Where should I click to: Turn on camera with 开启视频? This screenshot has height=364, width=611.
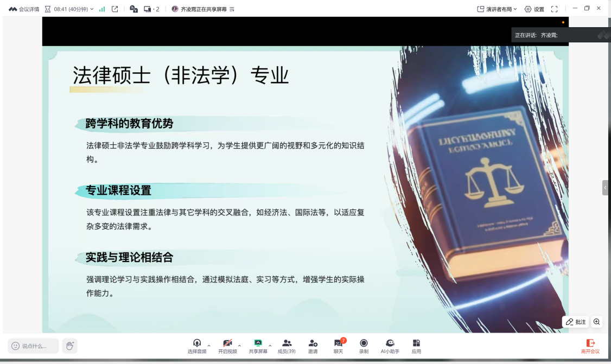click(x=227, y=346)
